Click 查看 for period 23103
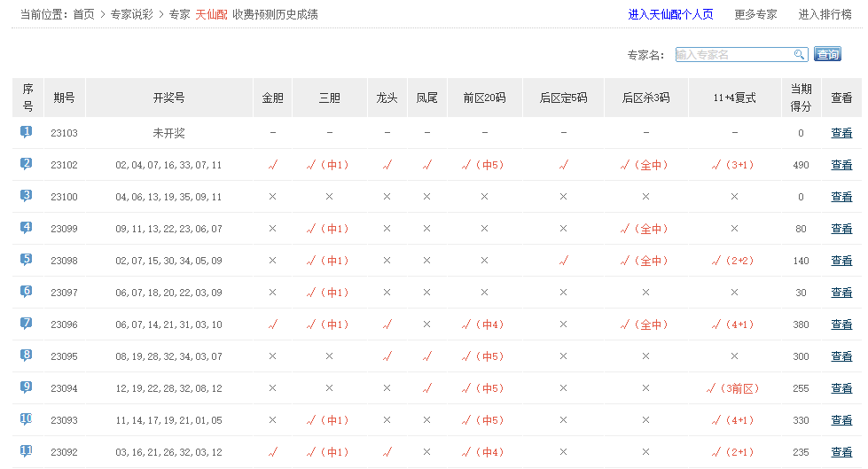 click(841, 133)
